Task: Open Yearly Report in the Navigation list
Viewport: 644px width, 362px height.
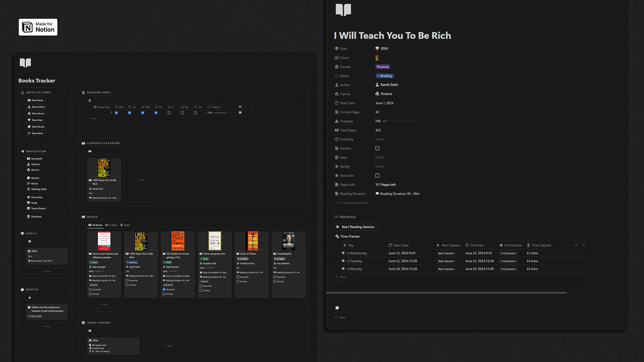Action: [37, 208]
